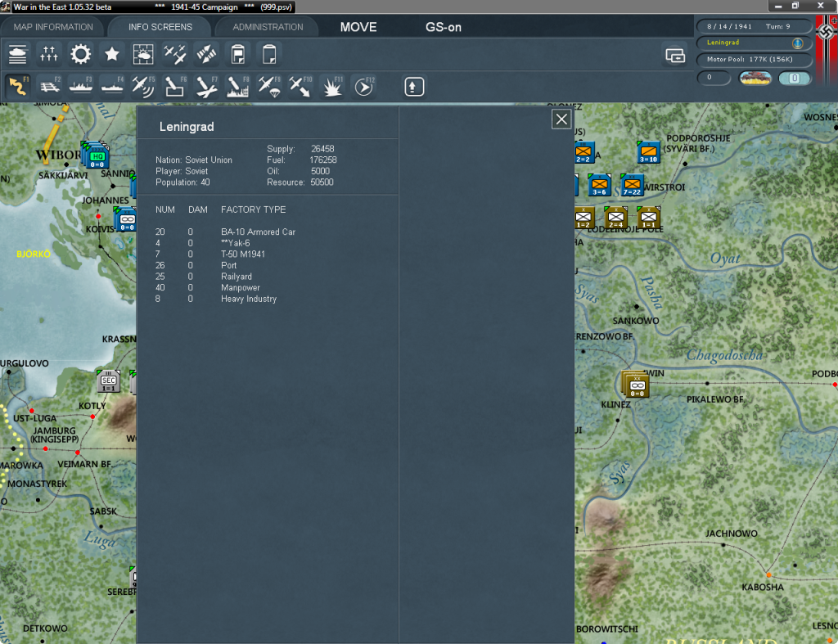The width and height of the screenshot is (838, 644).
Task: Click the light blue 0 toggle pill
Action: tap(794, 78)
